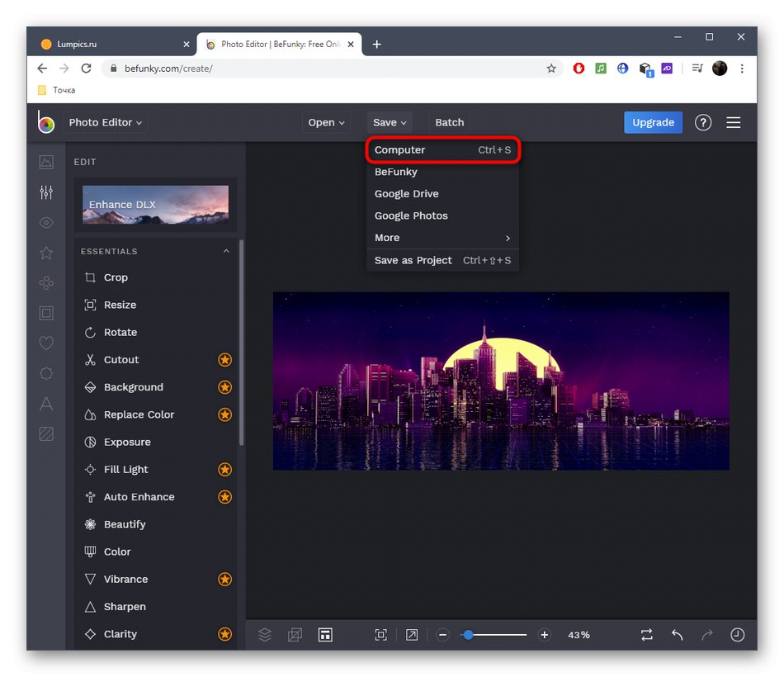784x677 pixels.
Task: Select the Effects star sidebar icon
Action: pos(46,253)
